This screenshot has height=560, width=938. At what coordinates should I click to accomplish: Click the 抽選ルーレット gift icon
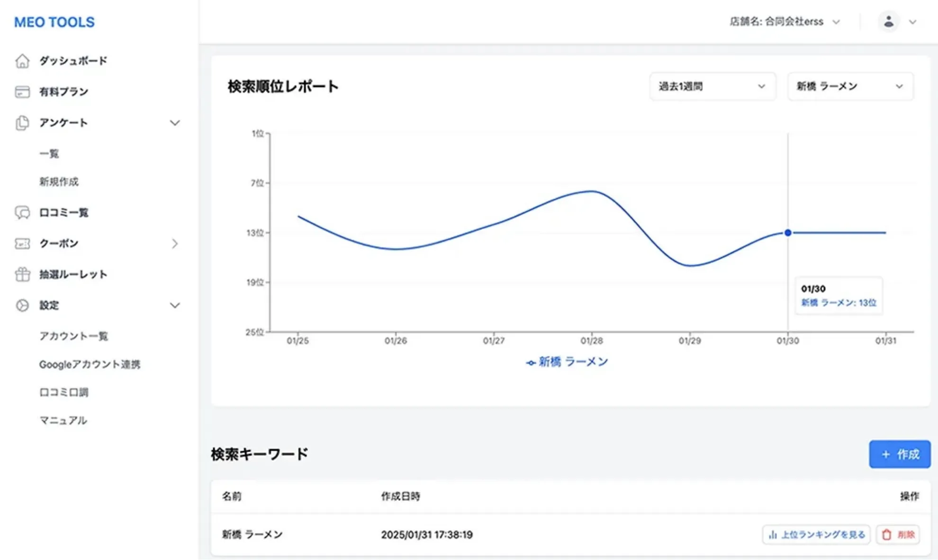point(22,275)
